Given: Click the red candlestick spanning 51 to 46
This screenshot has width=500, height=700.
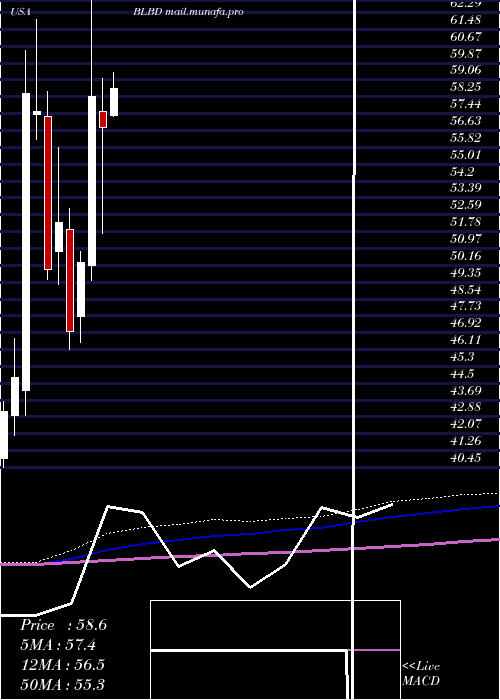Looking at the screenshot, I should pos(70,280).
